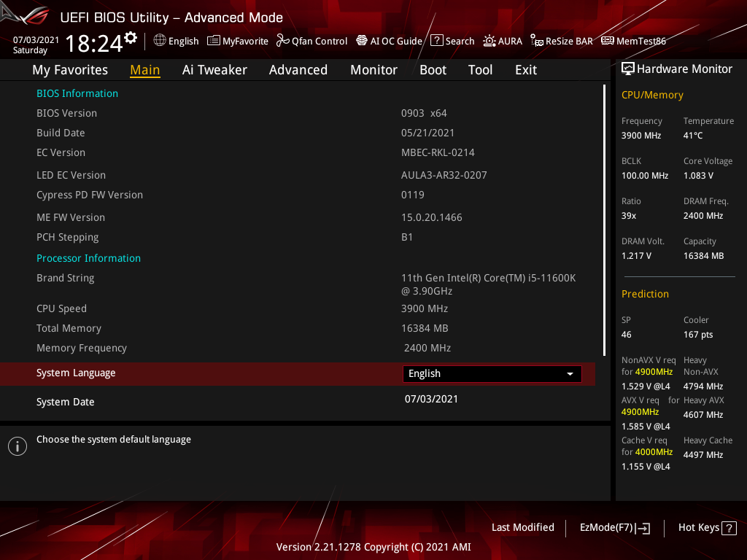Collapse the Processor Information section
Image resolution: width=747 pixels, height=560 pixels.
coord(88,258)
